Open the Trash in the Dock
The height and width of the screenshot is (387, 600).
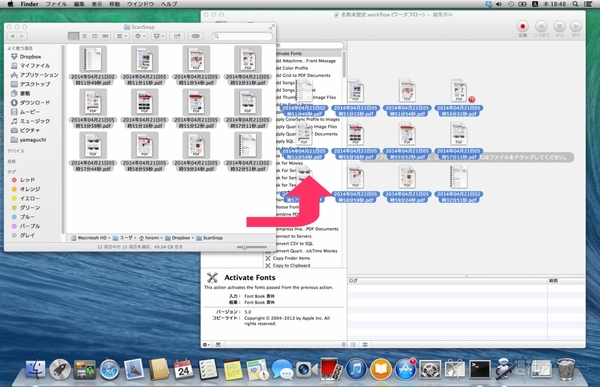click(566, 370)
